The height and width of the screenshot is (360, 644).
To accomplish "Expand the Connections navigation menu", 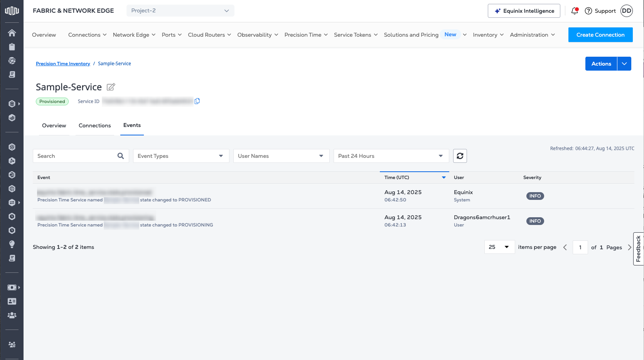I will [x=88, y=35].
